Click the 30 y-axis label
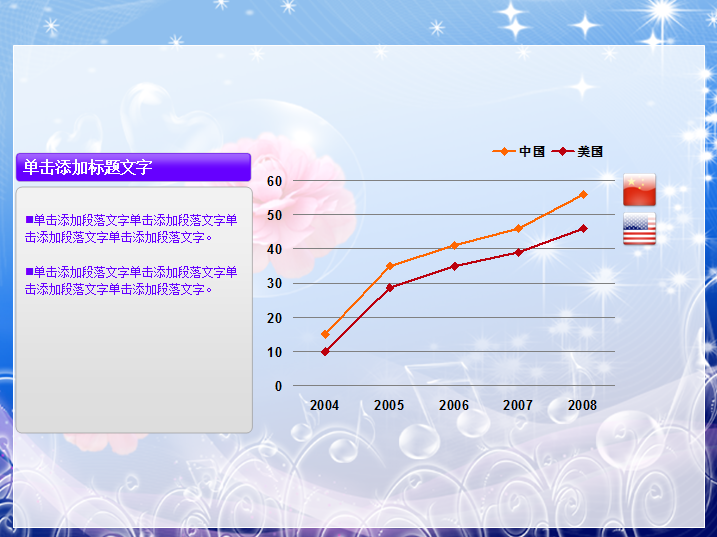Viewport: 717px width, 537px height. [274, 283]
